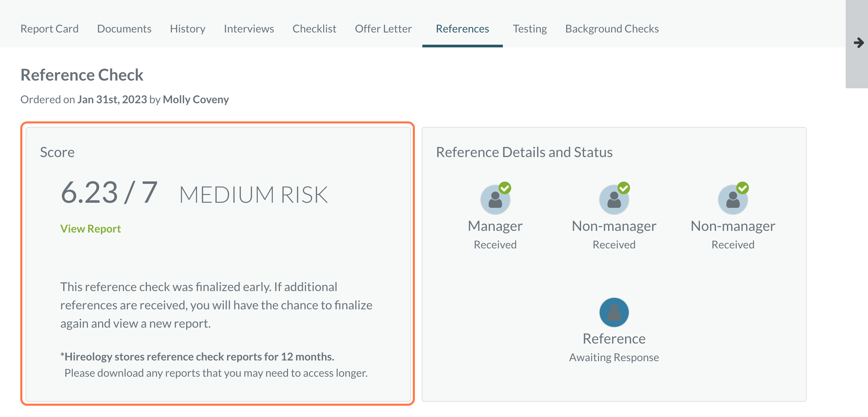The height and width of the screenshot is (417, 868).
Task: Switch to the Documents tab
Action: click(124, 29)
